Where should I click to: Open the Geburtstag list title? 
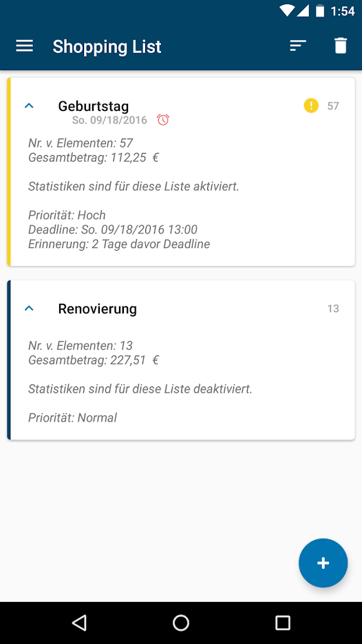pos(93,106)
